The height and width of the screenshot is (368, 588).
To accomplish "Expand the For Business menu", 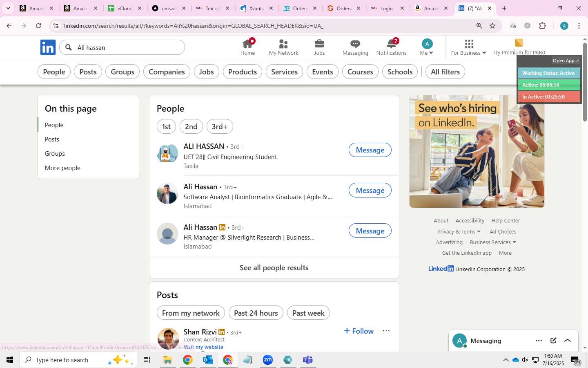I will point(469,47).
